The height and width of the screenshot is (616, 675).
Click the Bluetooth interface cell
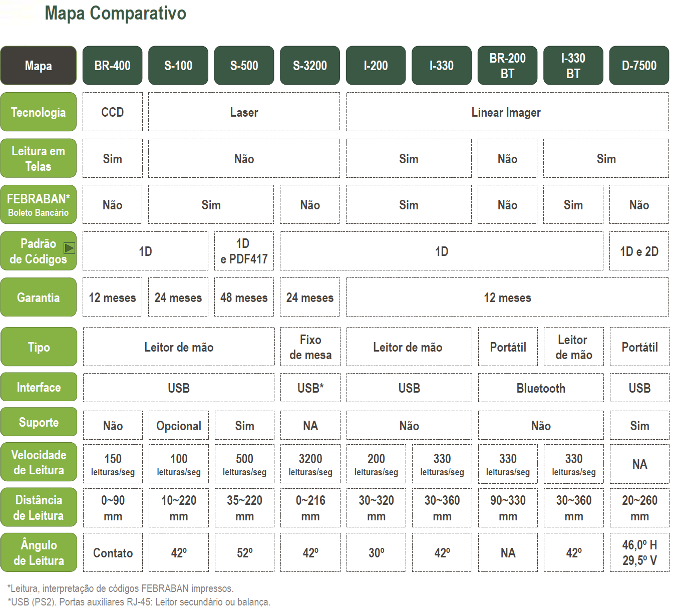[x=541, y=388]
